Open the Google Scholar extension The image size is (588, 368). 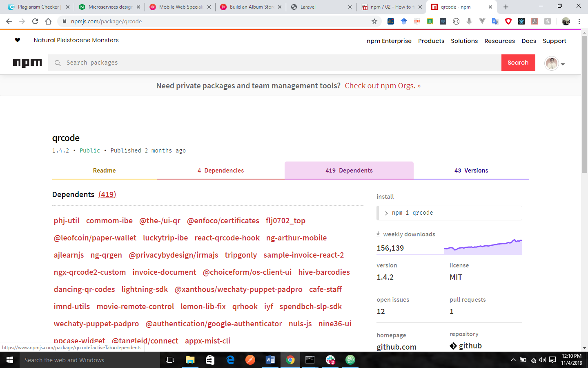coord(404,21)
